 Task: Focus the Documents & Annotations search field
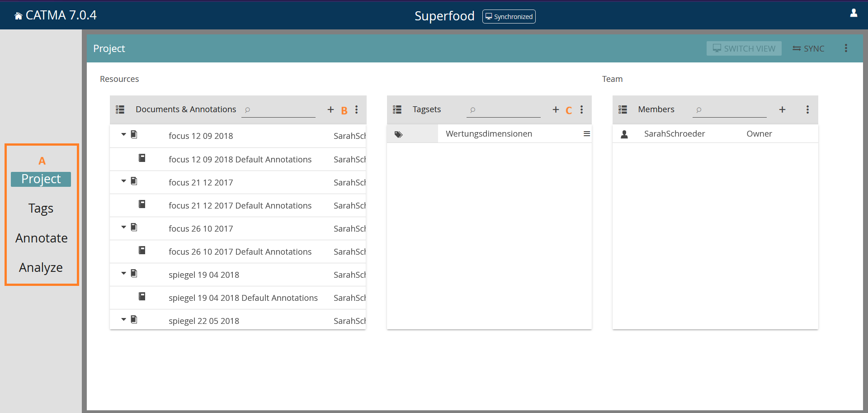(278, 110)
